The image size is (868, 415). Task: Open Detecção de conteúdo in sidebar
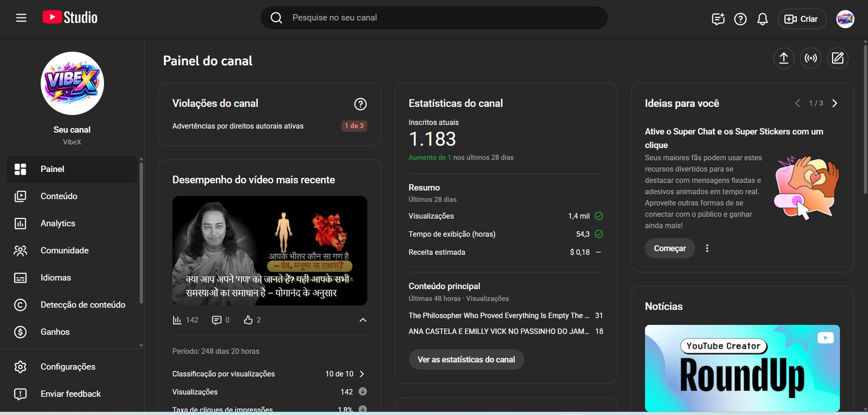(x=72, y=305)
